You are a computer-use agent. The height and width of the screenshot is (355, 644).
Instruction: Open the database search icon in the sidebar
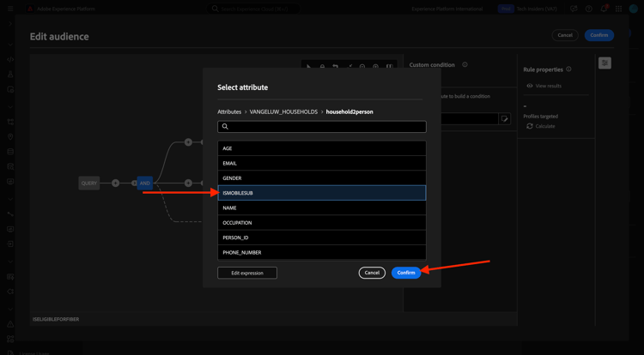click(10, 166)
